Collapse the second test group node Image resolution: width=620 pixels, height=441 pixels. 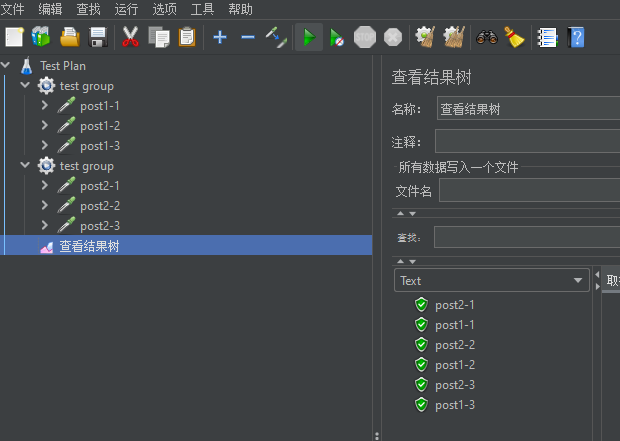pyautogui.click(x=25, y=165)
